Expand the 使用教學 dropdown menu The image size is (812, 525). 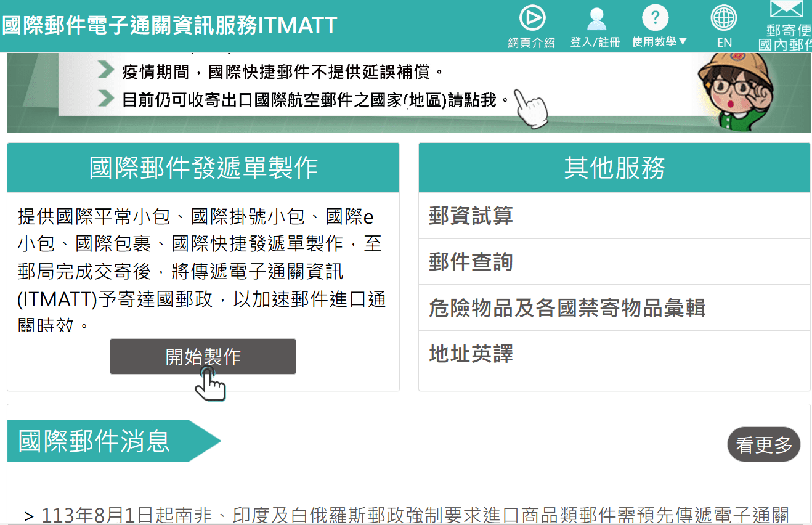(659, 42)
